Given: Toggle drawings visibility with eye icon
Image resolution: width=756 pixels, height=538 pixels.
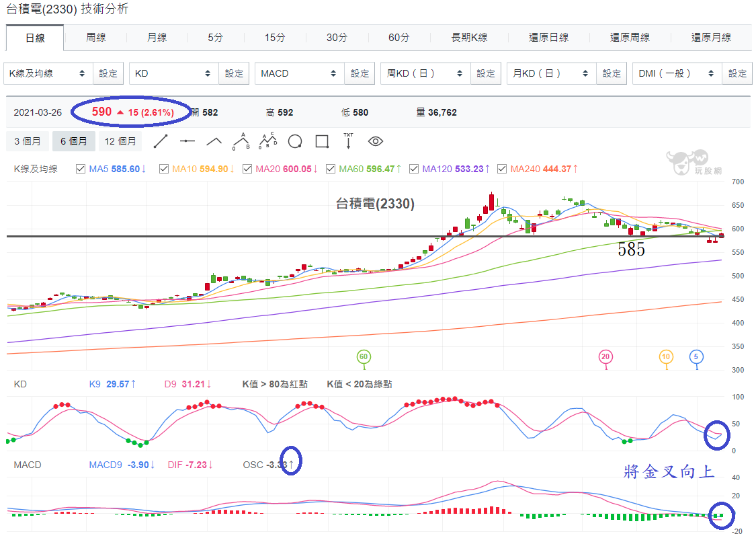Looking at the screenshot, I should click(x=376, y=141).
